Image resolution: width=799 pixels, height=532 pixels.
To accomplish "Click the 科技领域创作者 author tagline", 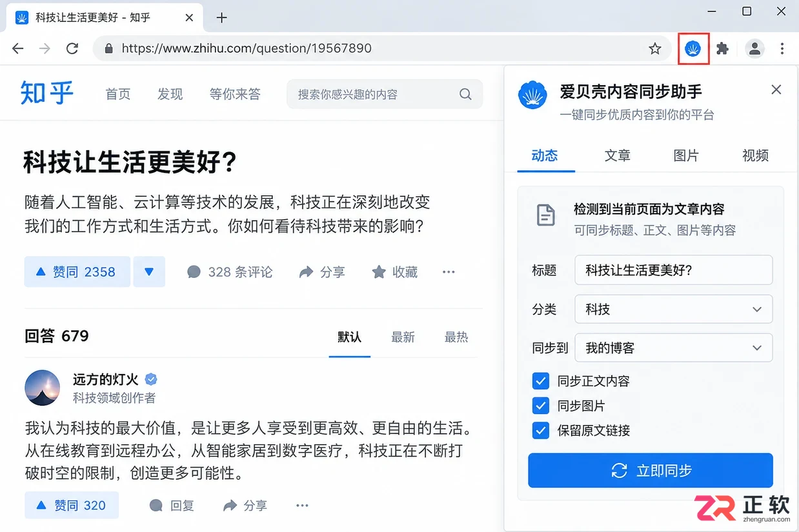I will pyautogui.click(x=114, y=398).
